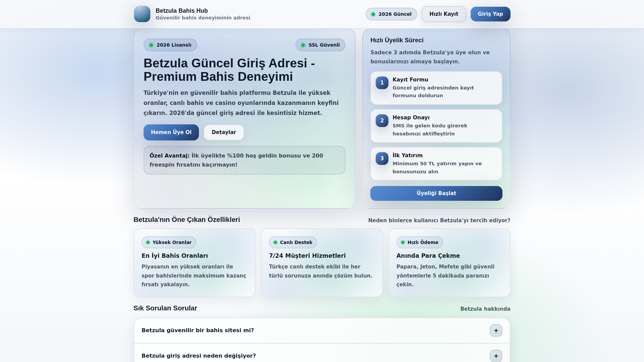
Task: Click the En İyi Bahis Oranları heading
Action: [x=175, y=256]
